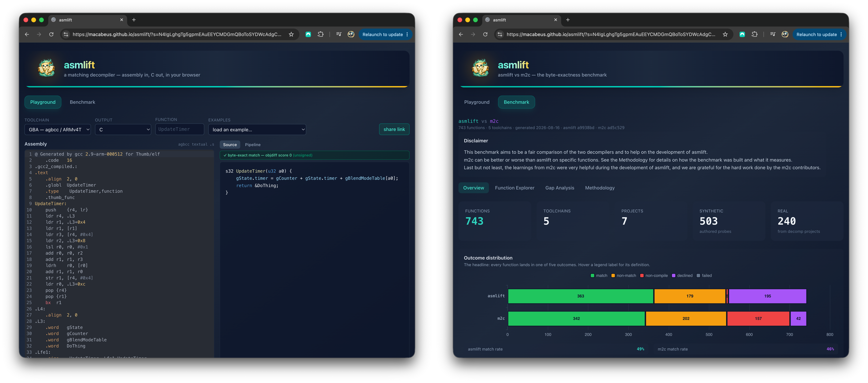The height and width of the screenshot is (383, 868).
Task: Click forward arrow in the left browser window
Action: pos(39,34)
